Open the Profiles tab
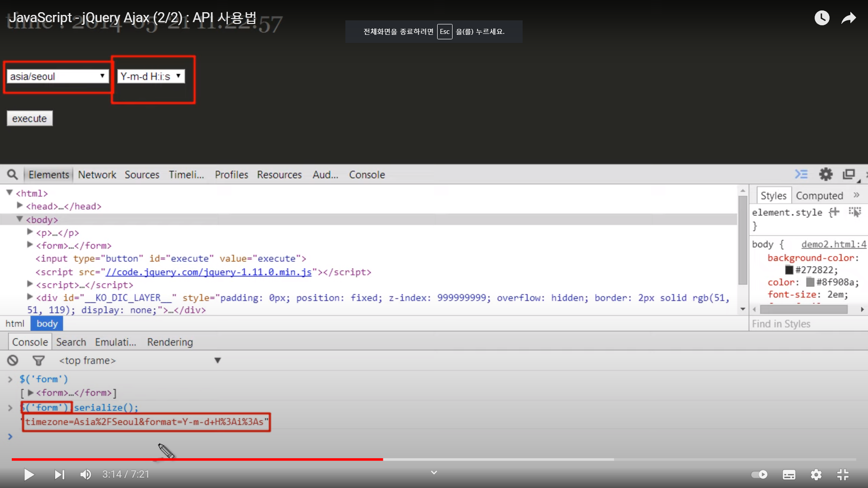The image size is (868, 488). pos(231,174)
